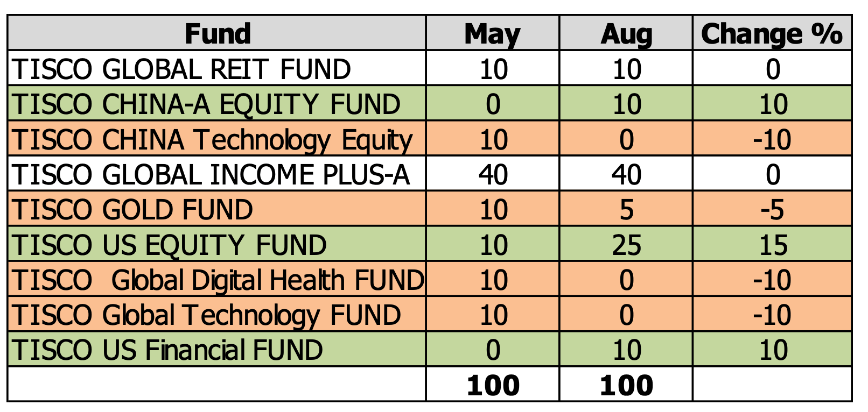Select the TISCO Global Digital Health FUND cell
The image size is (868, 412).
pos(218,280)
